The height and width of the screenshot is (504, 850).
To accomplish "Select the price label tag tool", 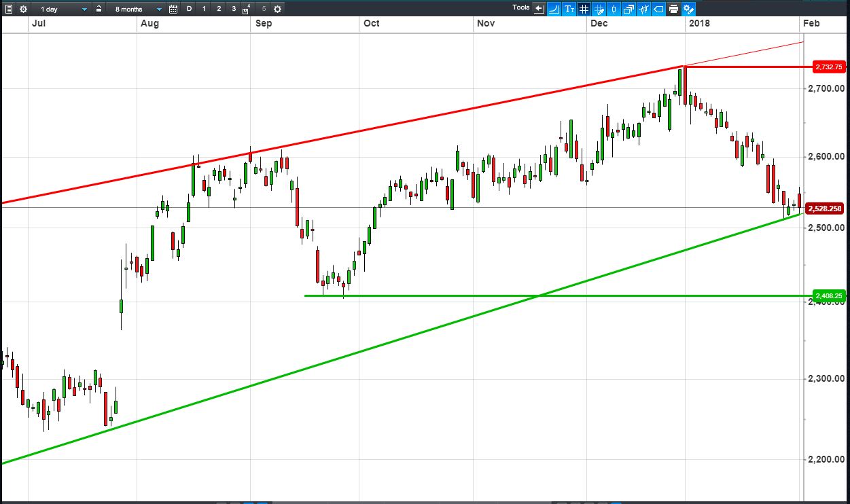I will pos(658,9).
